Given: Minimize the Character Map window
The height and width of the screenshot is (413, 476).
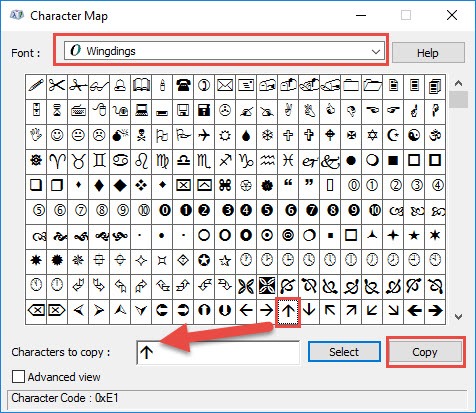Looking at the screenshot, I should (x=361, y=15).
